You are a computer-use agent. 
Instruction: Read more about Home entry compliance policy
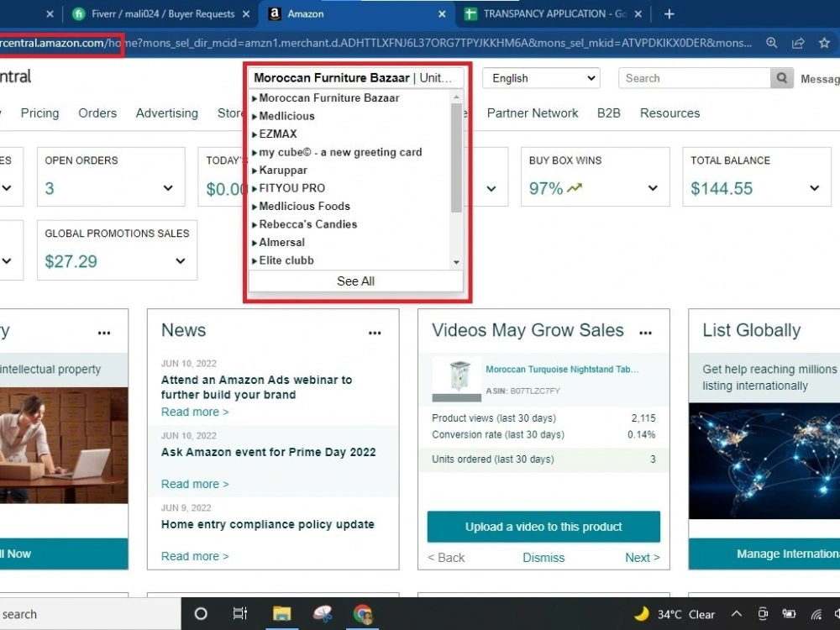[195, 557]
